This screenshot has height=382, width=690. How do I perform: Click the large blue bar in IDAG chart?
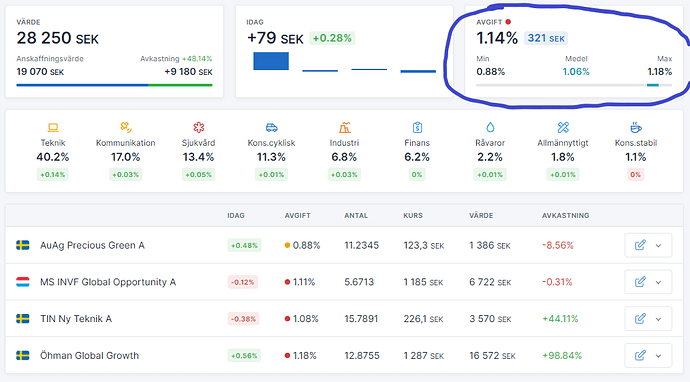pos(271,61)
